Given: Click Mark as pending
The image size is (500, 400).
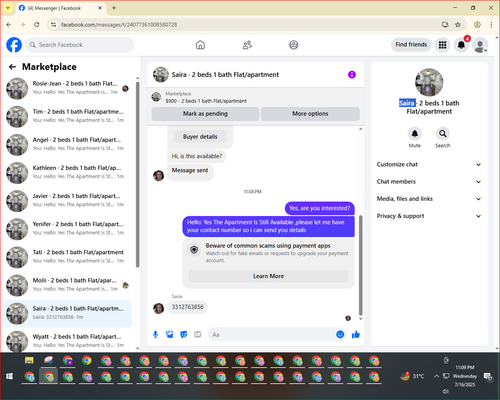Looking at the screenshot, I should click(x=205, y=114).
